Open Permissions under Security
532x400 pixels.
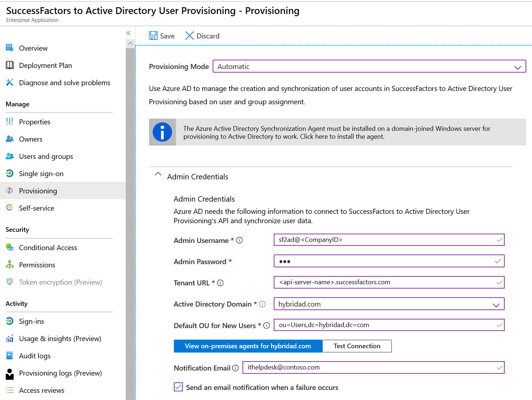click(x=37, y=265)
